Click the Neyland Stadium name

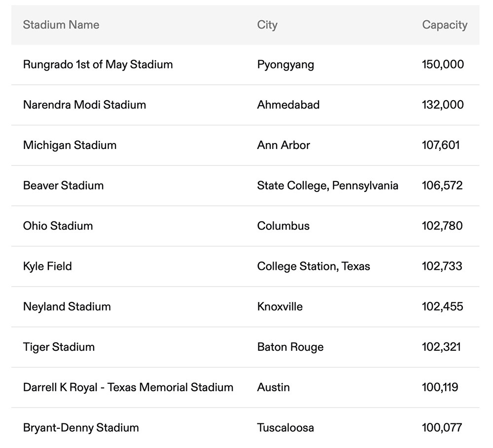[x=67, y=306]
